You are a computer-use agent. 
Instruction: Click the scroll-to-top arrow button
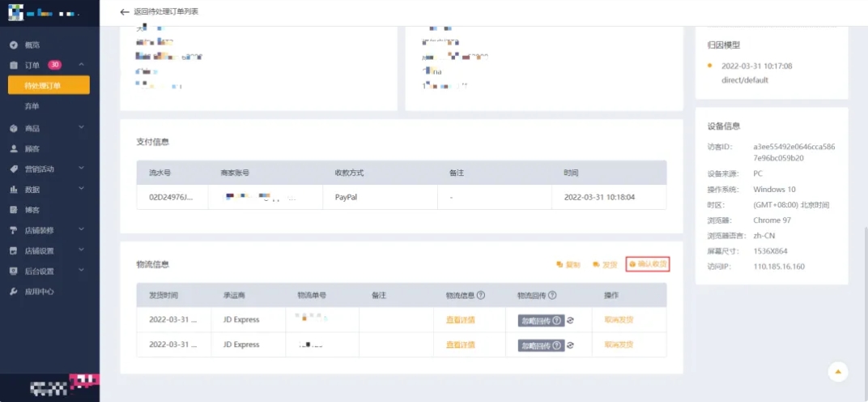coord(838,372)
